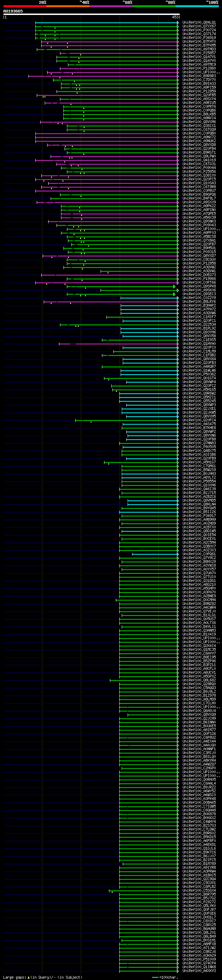The width and height of the screenshot is (222, 980).
Task: Select label UniRef100_Q5MZI1
Action: point(199,397)
